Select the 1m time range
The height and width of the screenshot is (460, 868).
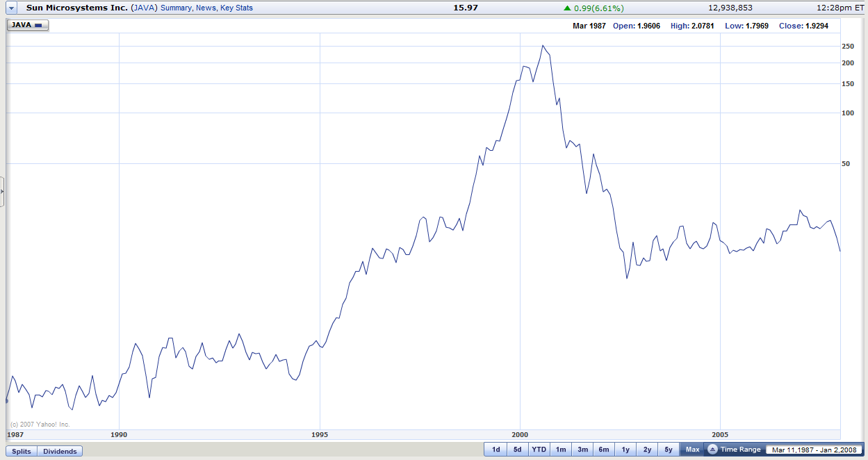pyautogui.click(x=560, y=450)
